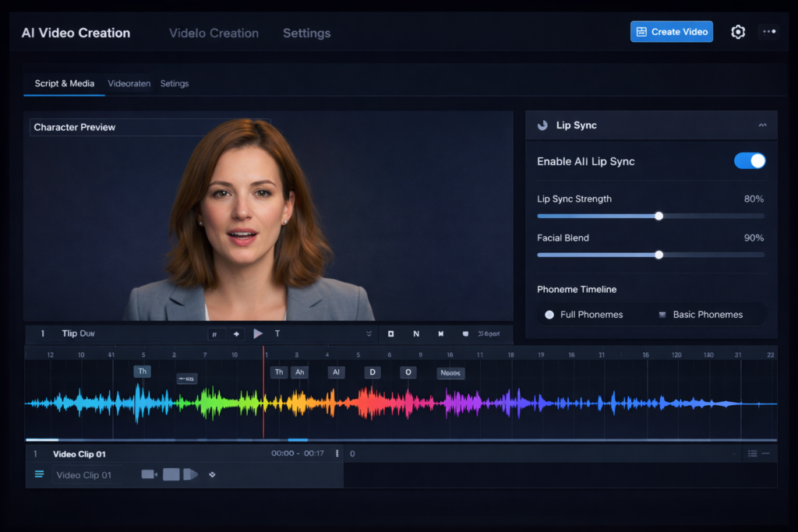Collapse the Lip Sync panel

pos(762,125)
